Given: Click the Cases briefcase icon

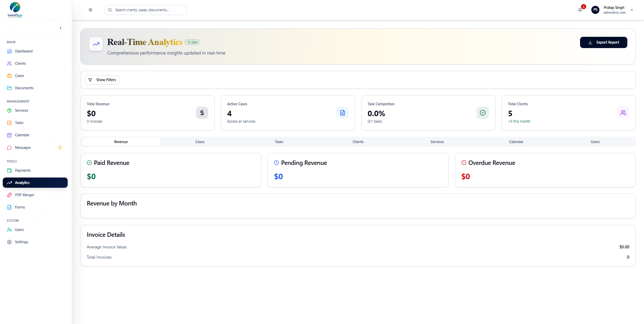Looking at the screenshot, I should click(10, 76).
